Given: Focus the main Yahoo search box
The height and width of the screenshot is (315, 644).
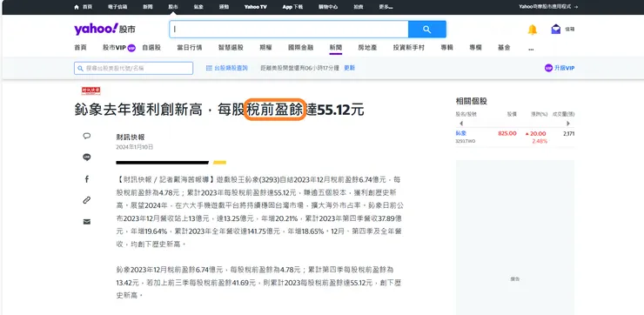Looking at the screenshot, I should point(289,30).
